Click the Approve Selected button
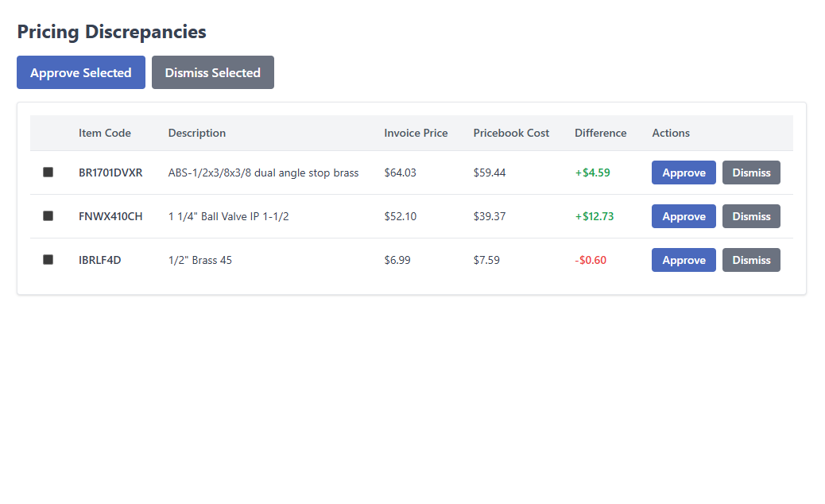 80,72
